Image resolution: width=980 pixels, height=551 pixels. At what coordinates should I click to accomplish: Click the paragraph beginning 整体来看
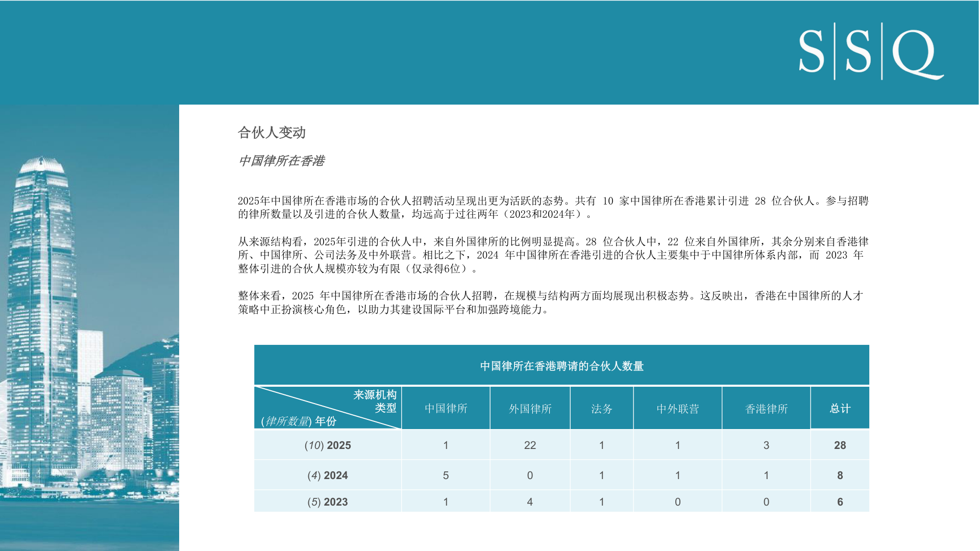tap(550, 302)
